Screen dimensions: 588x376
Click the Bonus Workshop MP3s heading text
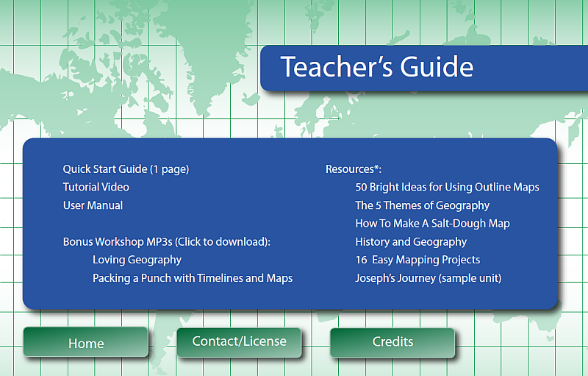pos(167,241)
